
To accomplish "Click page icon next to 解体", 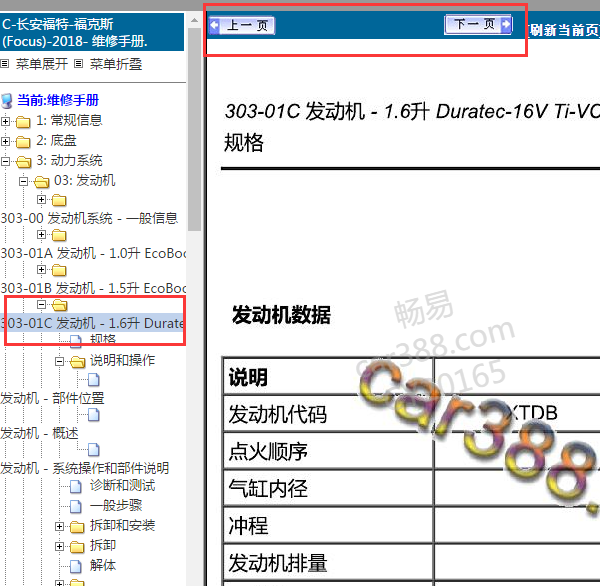I will tap(76, 566).
